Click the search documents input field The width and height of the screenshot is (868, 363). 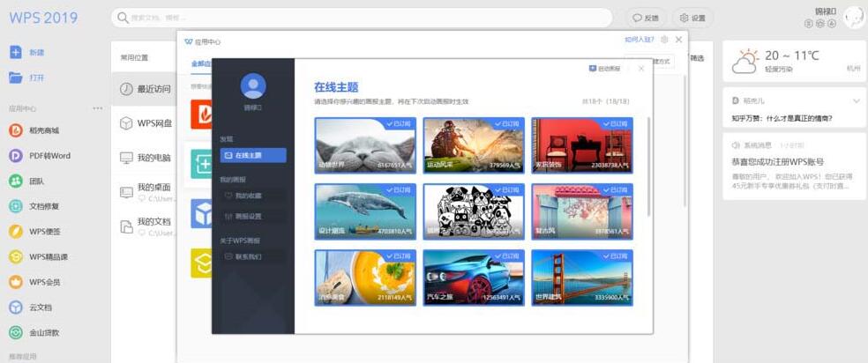[362, 18]
